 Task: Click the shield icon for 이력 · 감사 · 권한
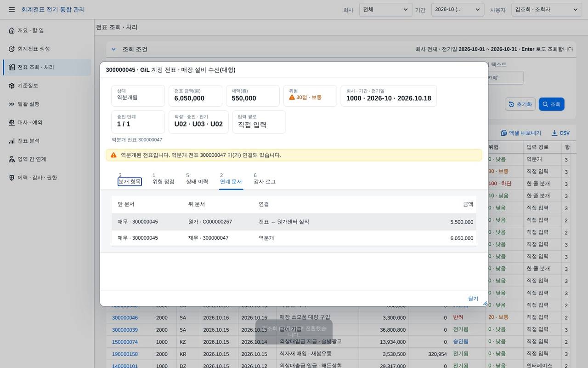click(11, 178)
